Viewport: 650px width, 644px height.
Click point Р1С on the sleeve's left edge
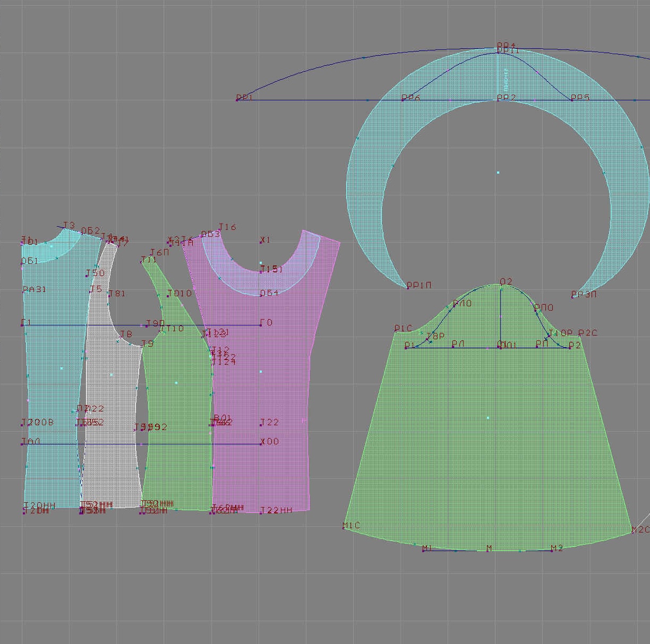tap(396, 331)
